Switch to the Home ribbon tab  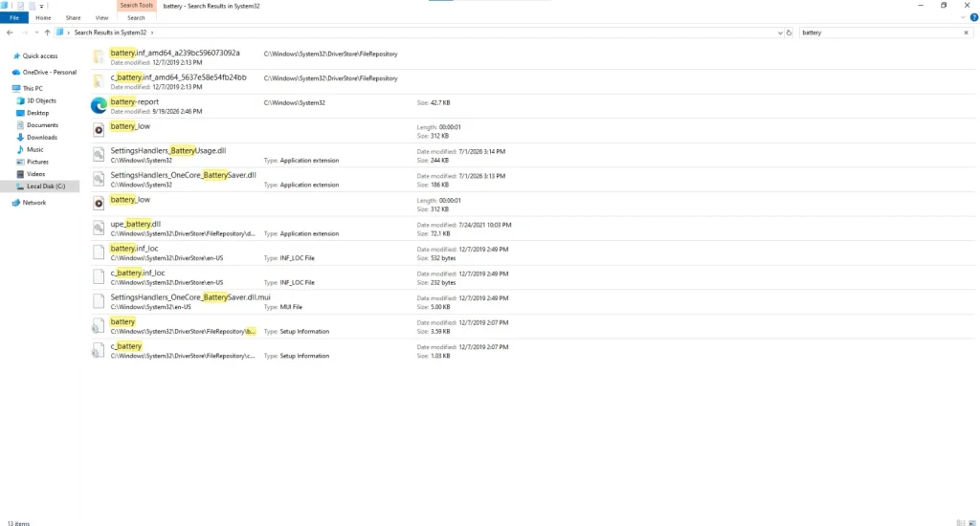pyautogui.click(x=43, y=17)
